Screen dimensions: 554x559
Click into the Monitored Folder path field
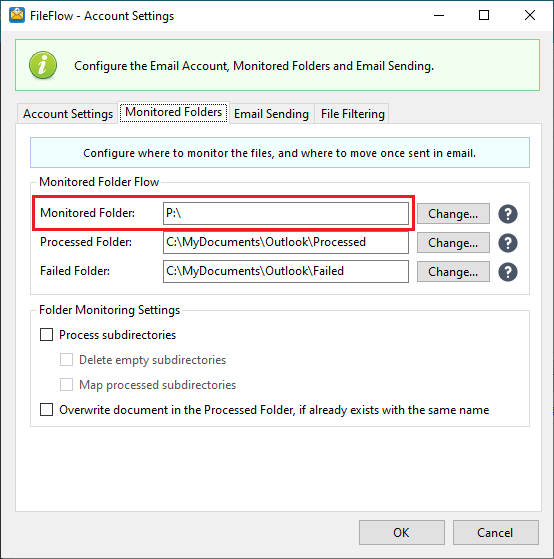286,214
